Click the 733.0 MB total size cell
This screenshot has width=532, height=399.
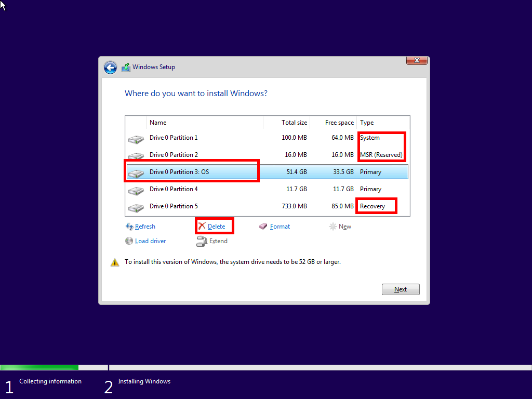click(294, 206)
